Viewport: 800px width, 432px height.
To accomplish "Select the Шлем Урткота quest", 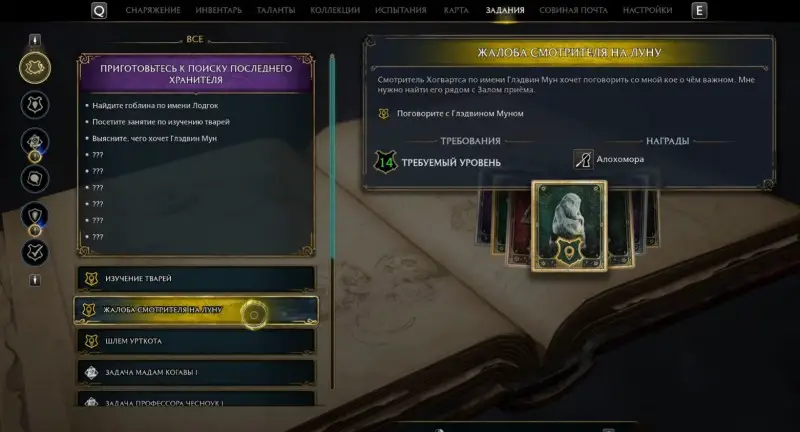I will tap(196, 341).
